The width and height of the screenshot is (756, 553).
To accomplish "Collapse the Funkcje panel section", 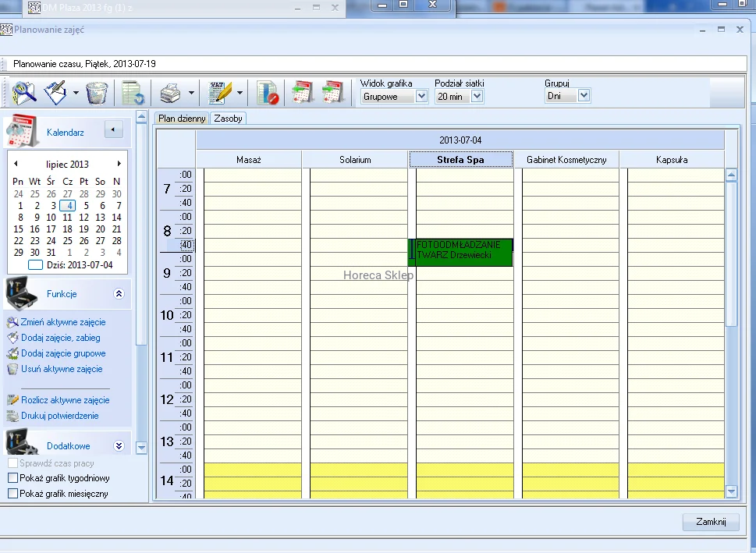I will [119, 294].
